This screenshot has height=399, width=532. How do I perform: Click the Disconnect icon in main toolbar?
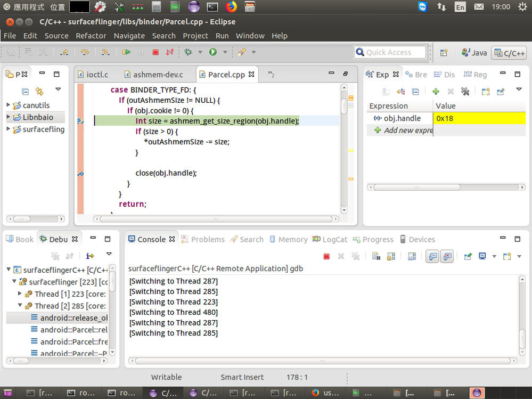[170, 52]
